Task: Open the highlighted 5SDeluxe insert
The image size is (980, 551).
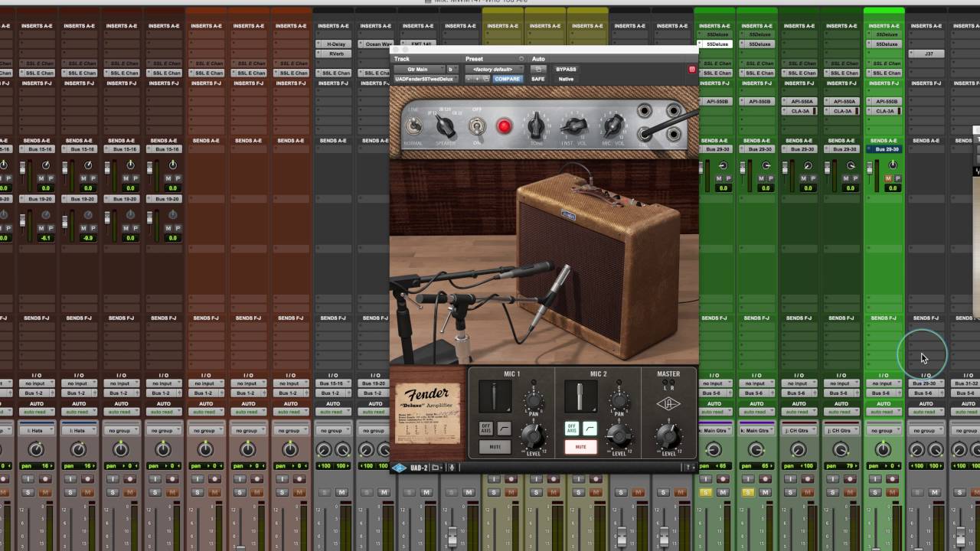Action: [717, 44]
